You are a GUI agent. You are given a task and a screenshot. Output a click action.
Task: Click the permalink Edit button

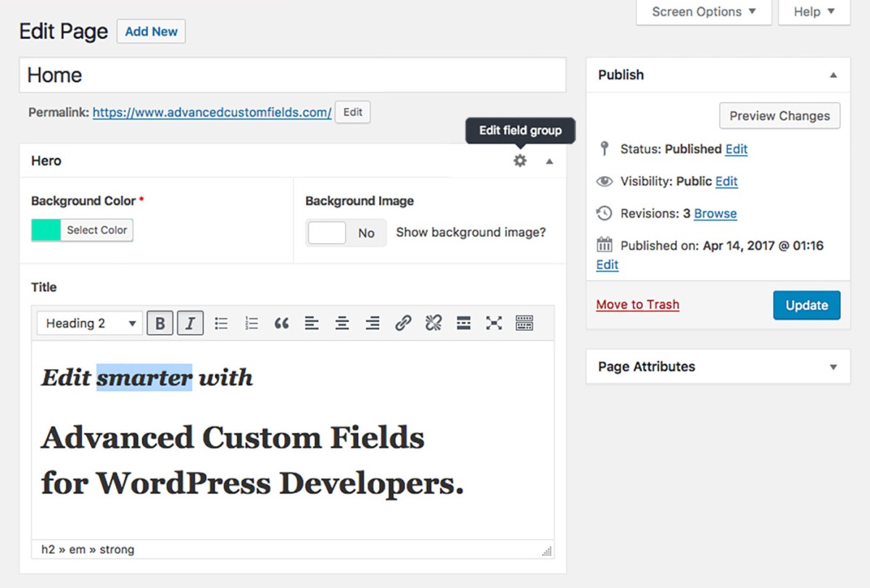pyautogui.click(x=353, y=112)
